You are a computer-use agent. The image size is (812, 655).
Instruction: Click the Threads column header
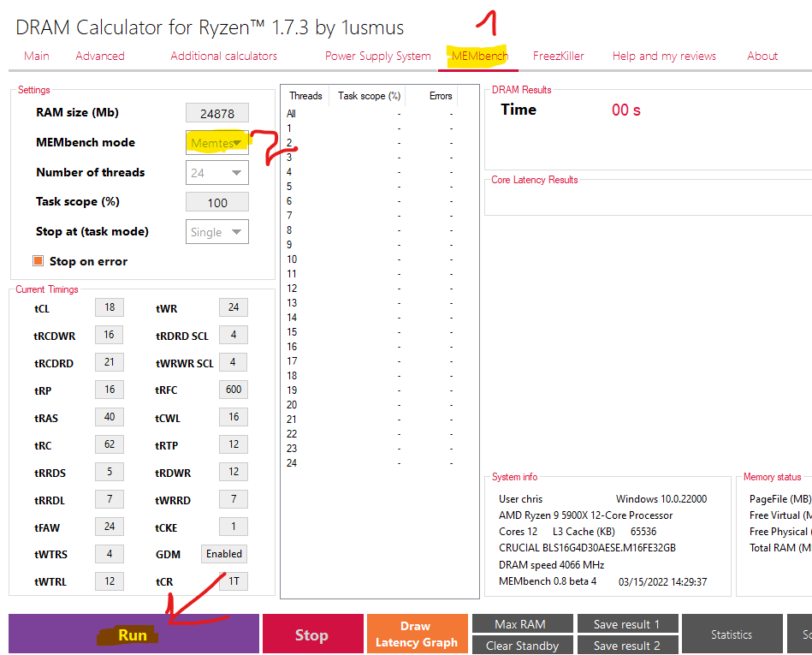point(305,96)
